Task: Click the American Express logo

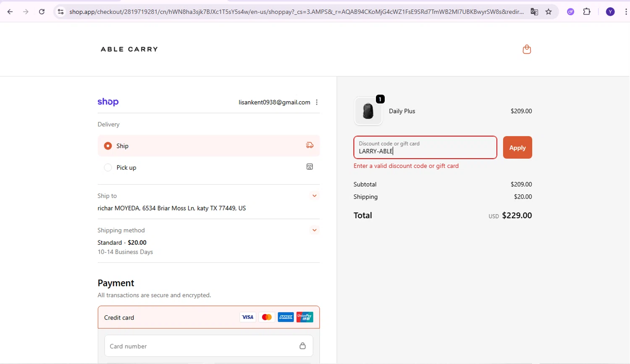Action: pyautogui.click(x=286, y=317)
